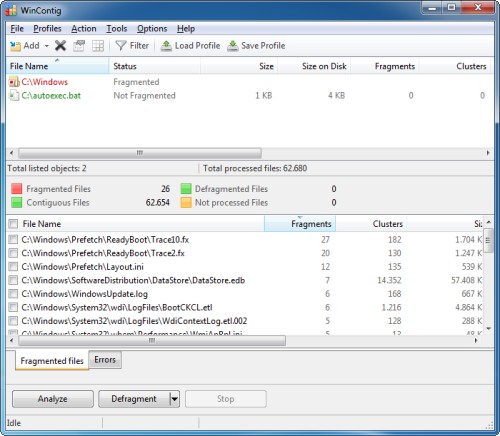Viewport: 500px width, 436px height.
Task: Click the Defragment button
Action: coord(134,399)
